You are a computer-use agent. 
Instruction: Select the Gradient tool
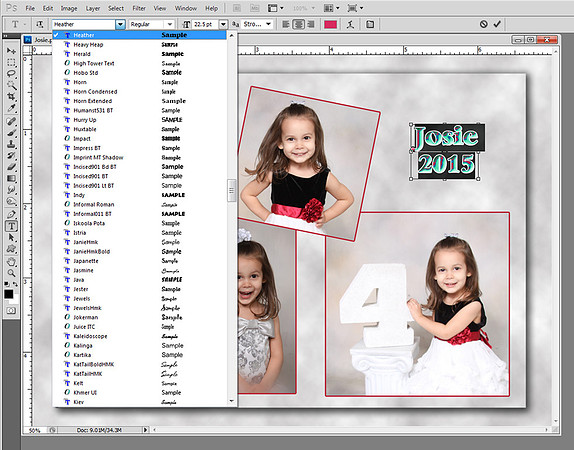pyautogui.click(x=11, y=178)
